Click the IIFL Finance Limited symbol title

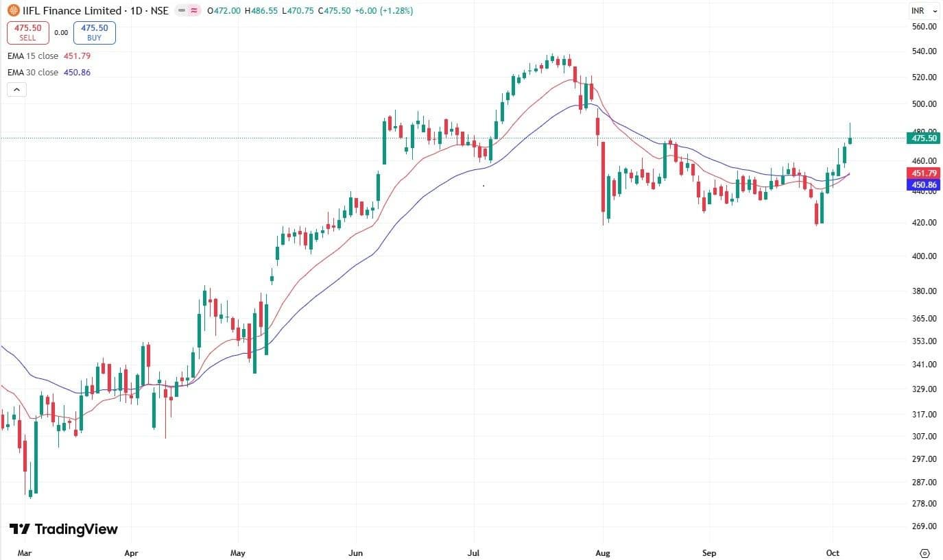coord(65,11)
